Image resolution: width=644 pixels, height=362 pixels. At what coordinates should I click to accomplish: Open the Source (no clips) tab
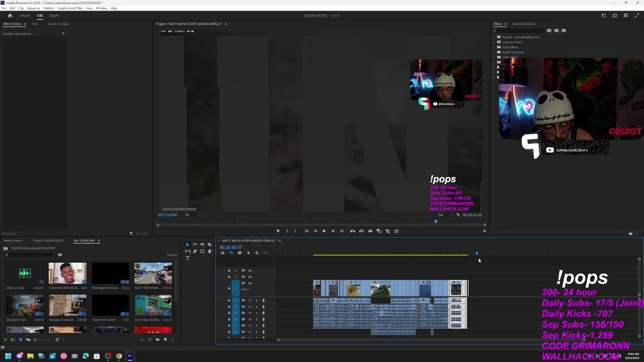58,24
